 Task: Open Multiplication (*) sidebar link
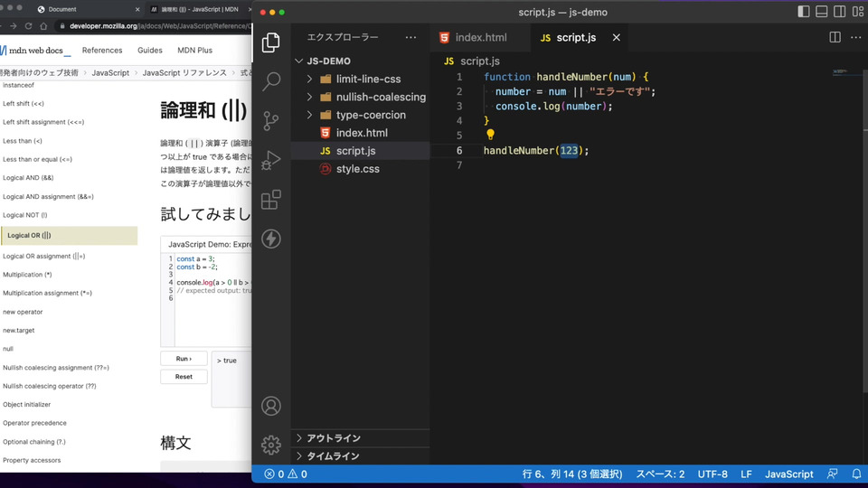27,275
